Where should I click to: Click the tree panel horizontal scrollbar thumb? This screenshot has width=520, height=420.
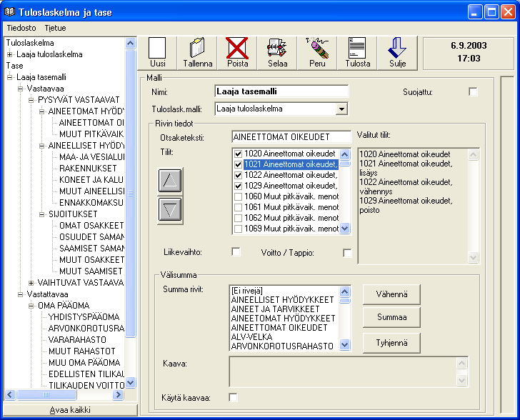(46, 394)
